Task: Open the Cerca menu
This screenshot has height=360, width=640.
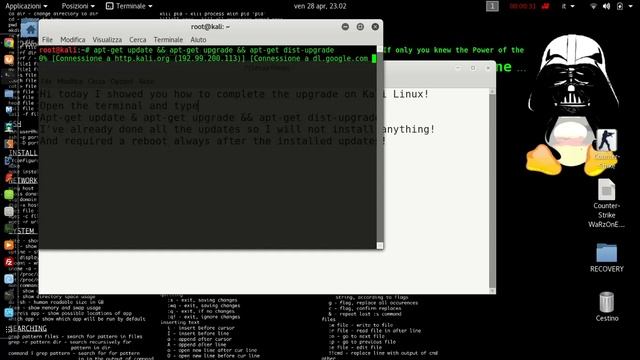Action: [x=138, y=40]
